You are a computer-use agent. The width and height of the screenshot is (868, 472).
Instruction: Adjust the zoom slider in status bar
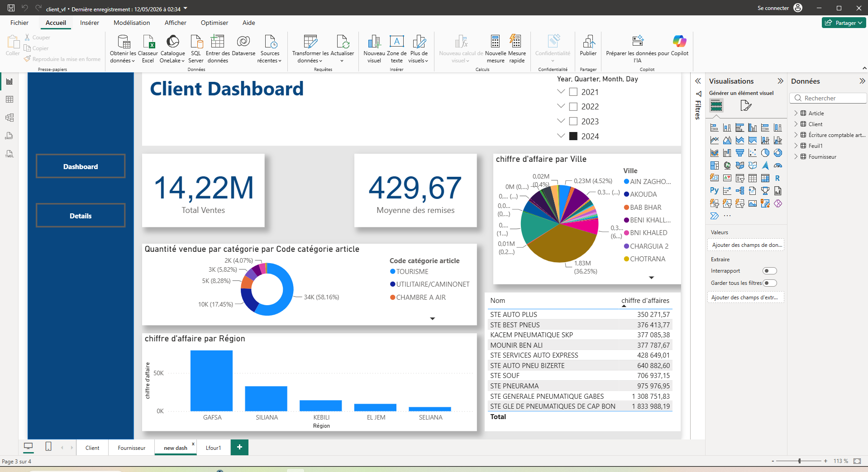800,461
